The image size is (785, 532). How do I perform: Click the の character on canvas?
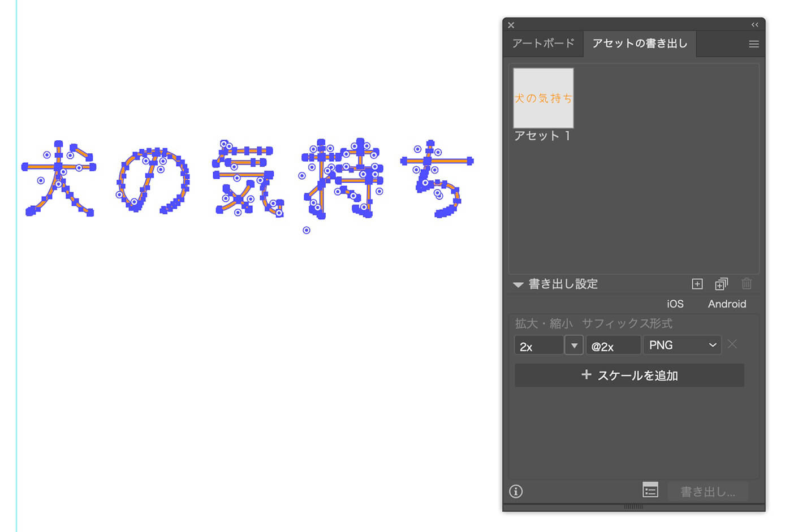coord(153,180)
